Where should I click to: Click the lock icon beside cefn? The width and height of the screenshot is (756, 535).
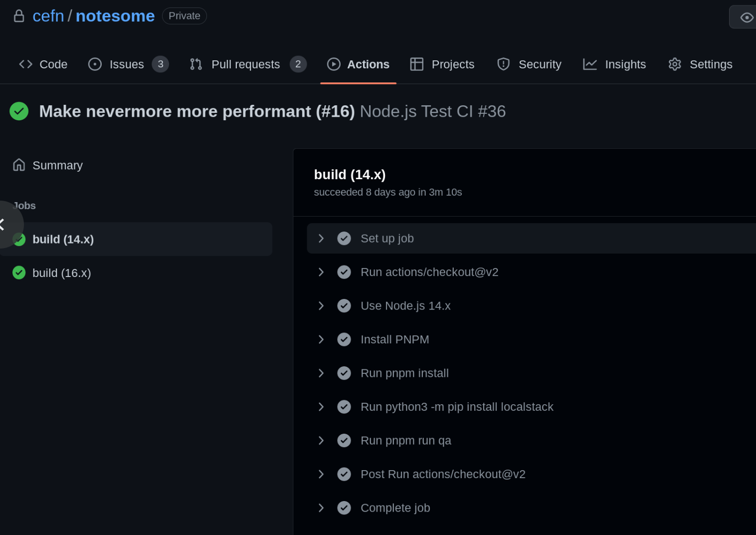click(x=19, y=16)
